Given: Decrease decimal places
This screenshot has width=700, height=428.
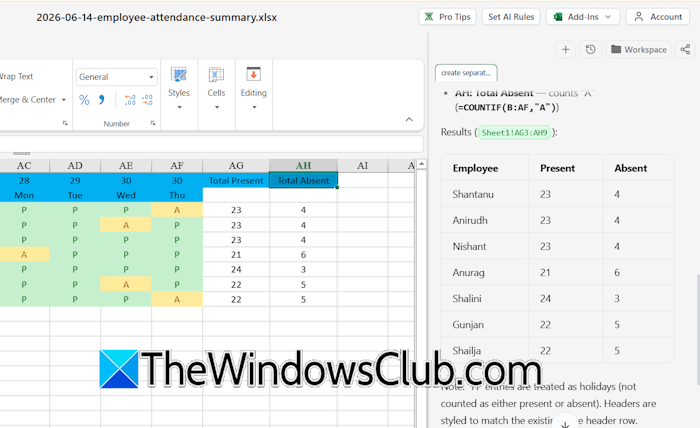Looking at the screenshot, I should (147, 100).
